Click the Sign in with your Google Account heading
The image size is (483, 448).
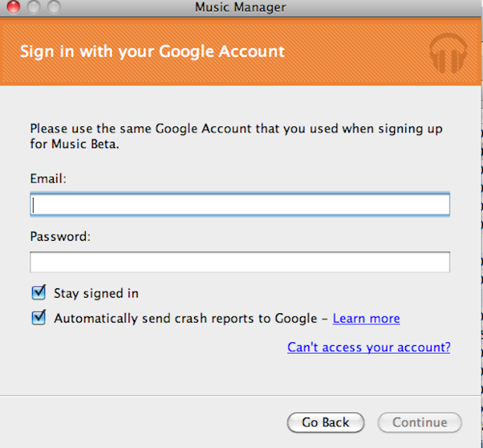152,52
